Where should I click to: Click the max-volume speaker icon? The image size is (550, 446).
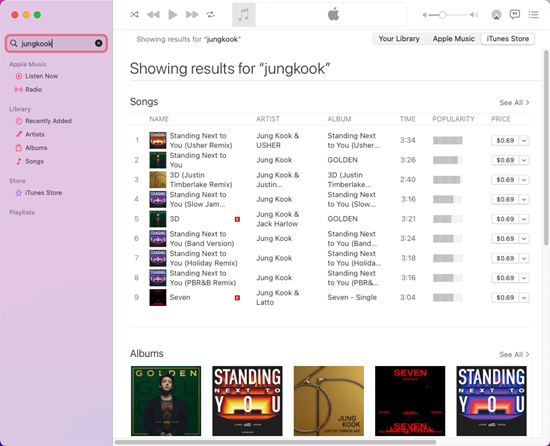click(474, 15)
